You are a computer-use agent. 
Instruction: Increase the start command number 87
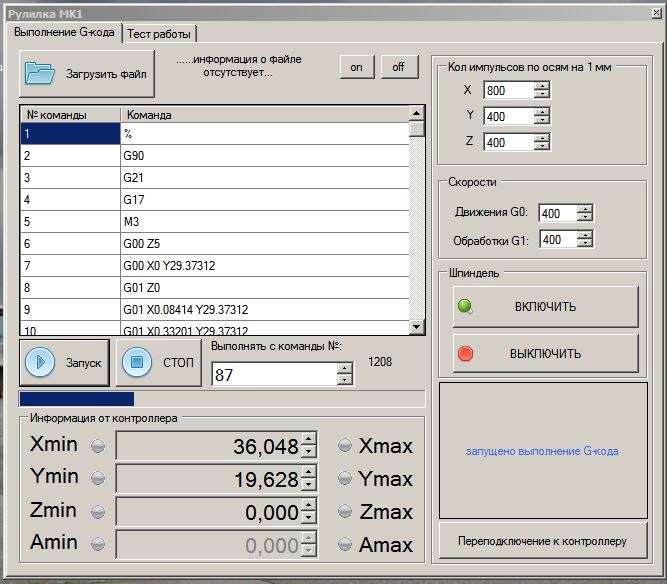pos(344,368)
